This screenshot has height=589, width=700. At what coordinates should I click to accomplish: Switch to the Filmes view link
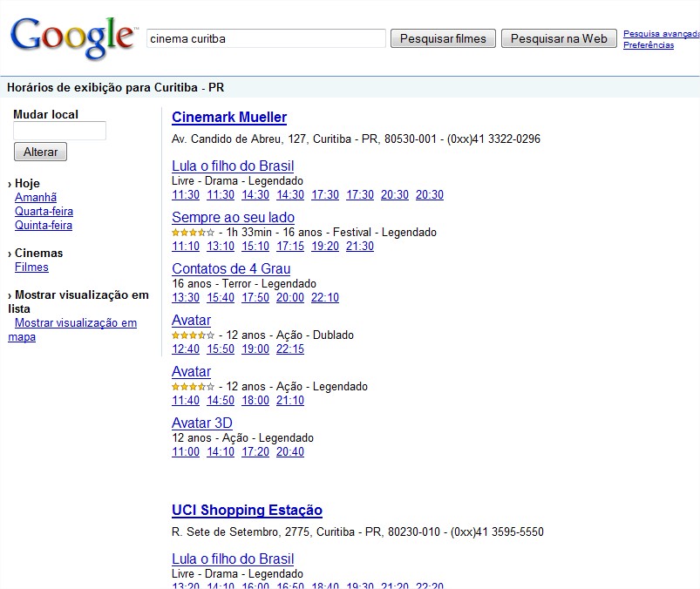[x=31, y=267]
